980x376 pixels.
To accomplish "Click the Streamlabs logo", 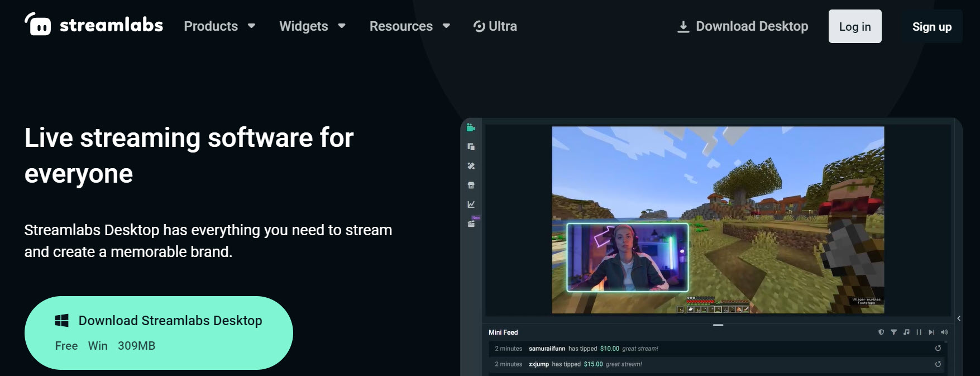I will pos(94,25).
